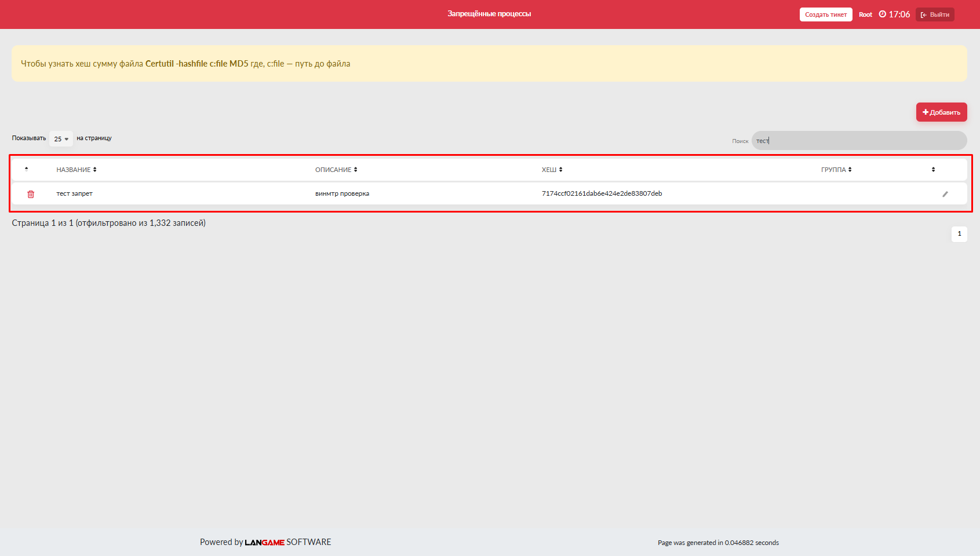Click the Root username label
Screen dimensions: 980x556
coord(865,14)
